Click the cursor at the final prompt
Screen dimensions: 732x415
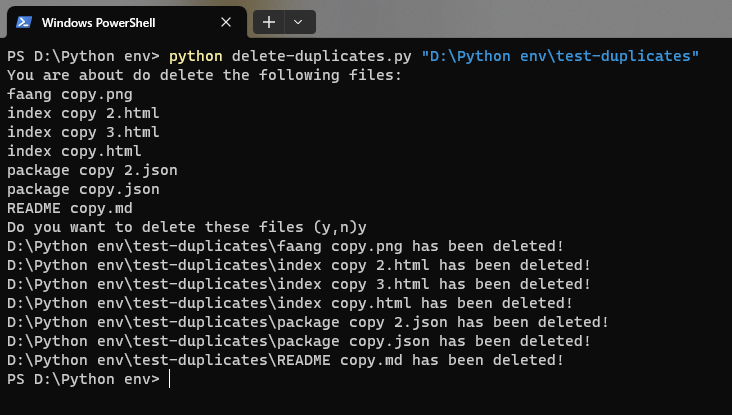[x=170, y=379]
